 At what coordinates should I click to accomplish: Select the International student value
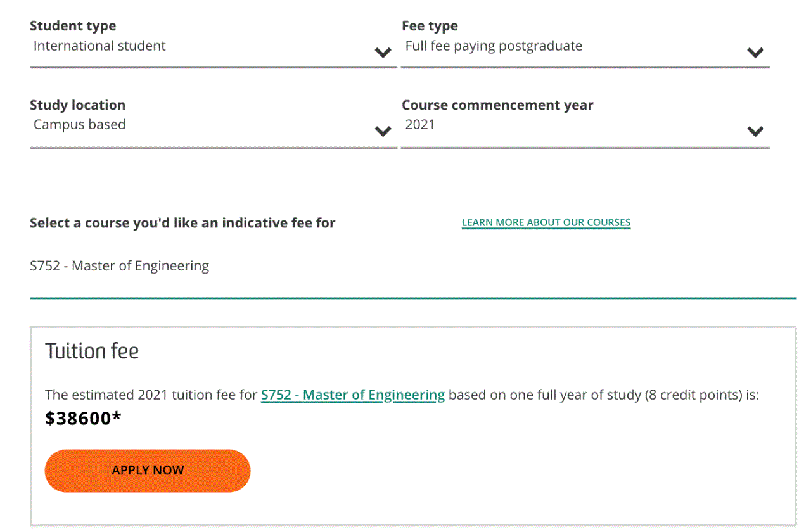coord(99,46)
